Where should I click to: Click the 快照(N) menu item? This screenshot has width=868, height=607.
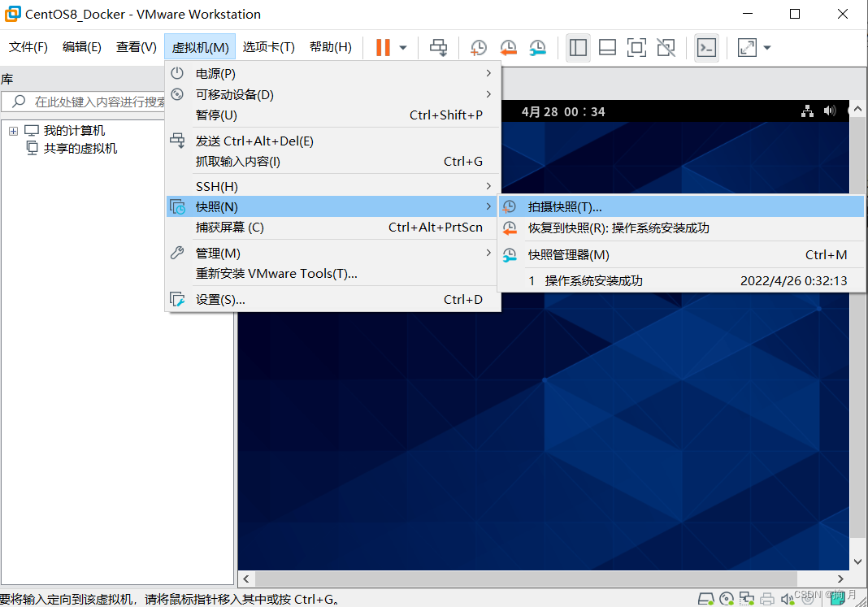pos(332,206)
